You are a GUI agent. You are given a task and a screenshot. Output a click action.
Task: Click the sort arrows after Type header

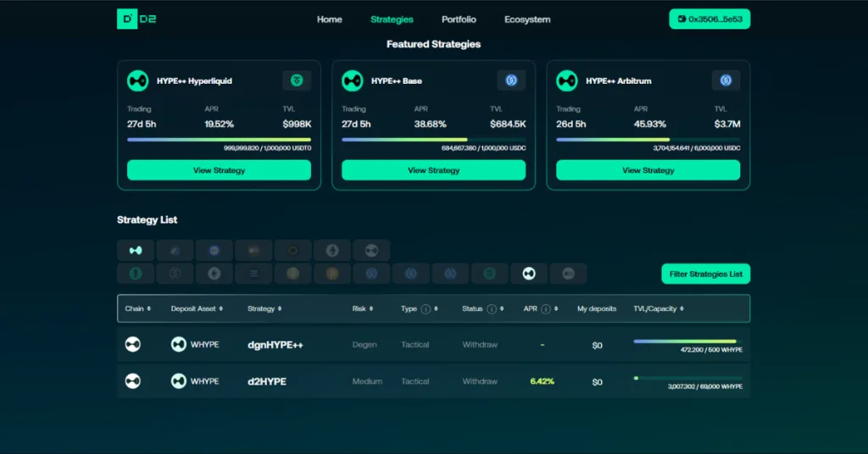coord(437,308)
